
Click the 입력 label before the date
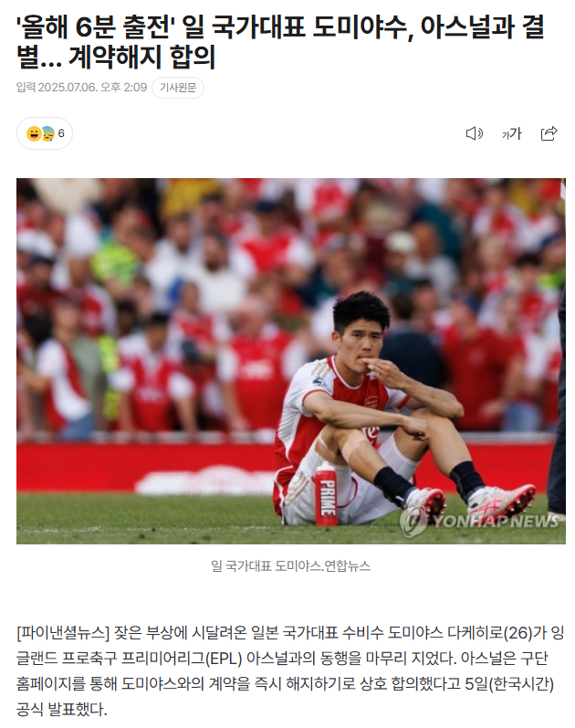coord(26,88)
